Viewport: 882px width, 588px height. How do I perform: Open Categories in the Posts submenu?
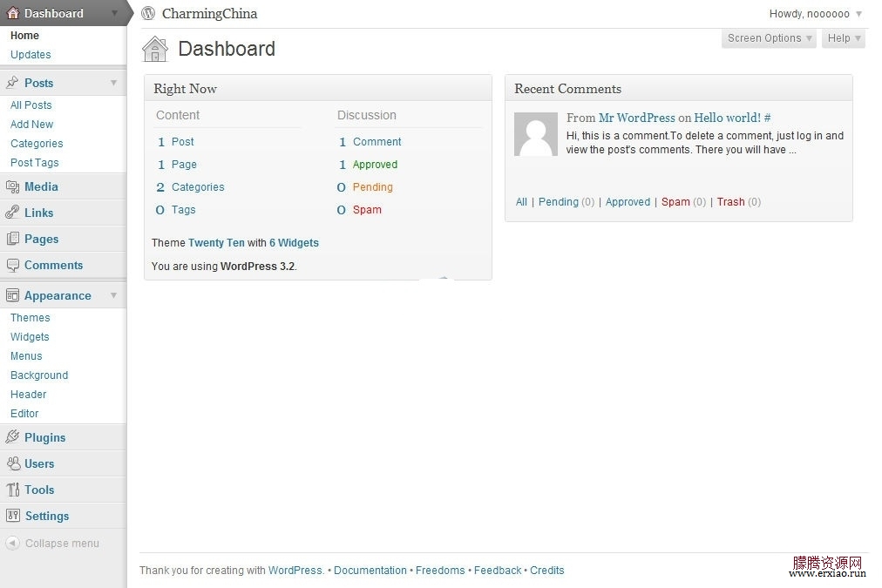point(37,144)
